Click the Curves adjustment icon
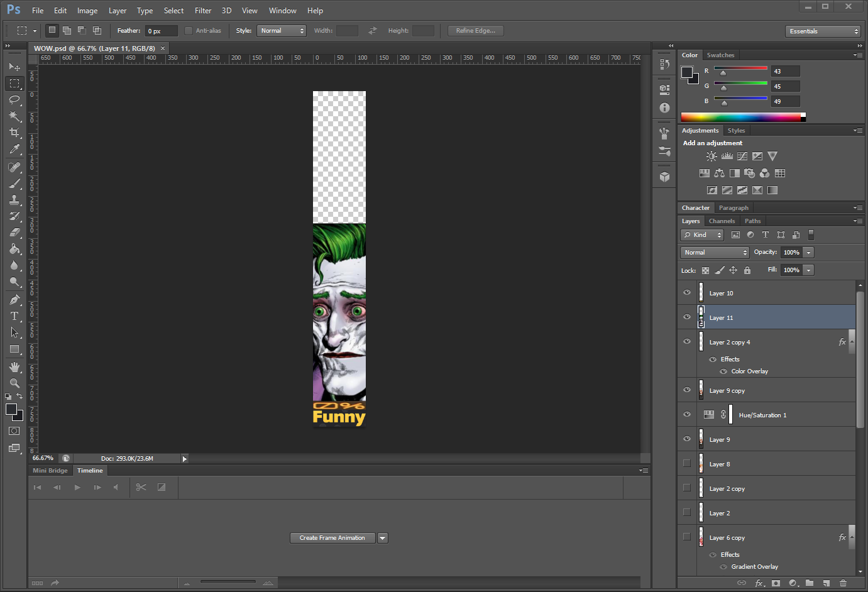This screenshot has width=868, height=592. [x=742, y=156]
